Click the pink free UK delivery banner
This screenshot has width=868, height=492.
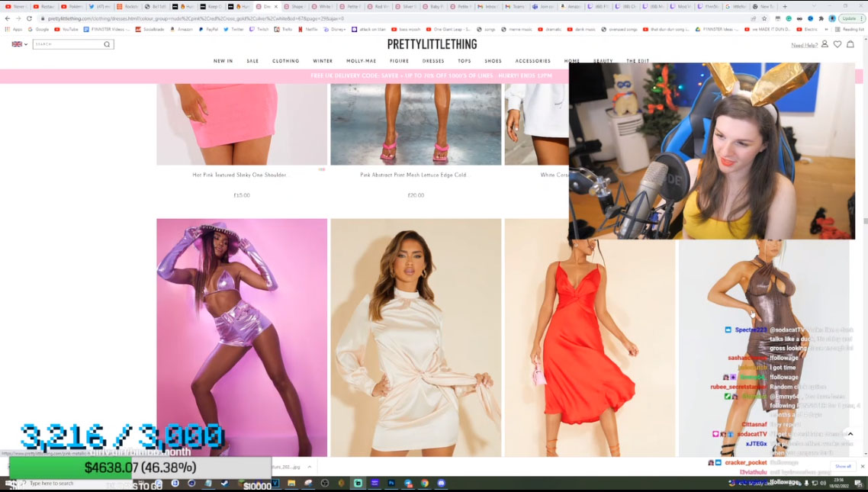(x=431, y=76)
